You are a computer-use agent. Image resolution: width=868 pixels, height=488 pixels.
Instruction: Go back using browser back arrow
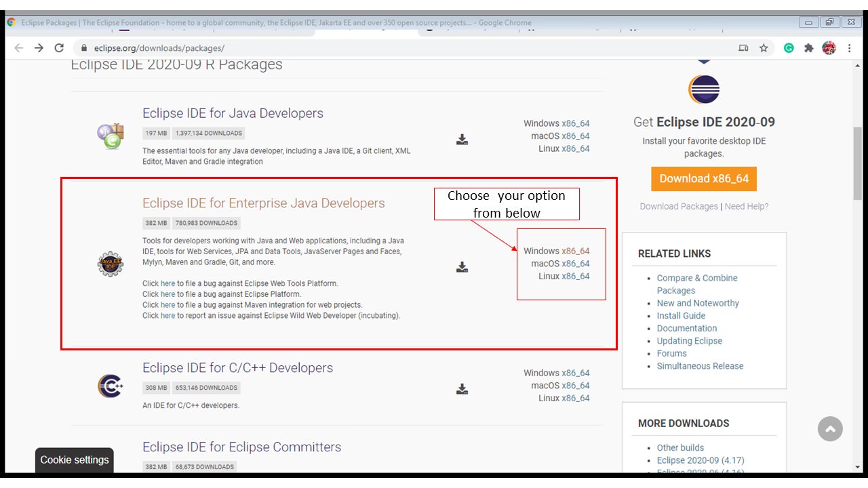(x=18, y=48)
